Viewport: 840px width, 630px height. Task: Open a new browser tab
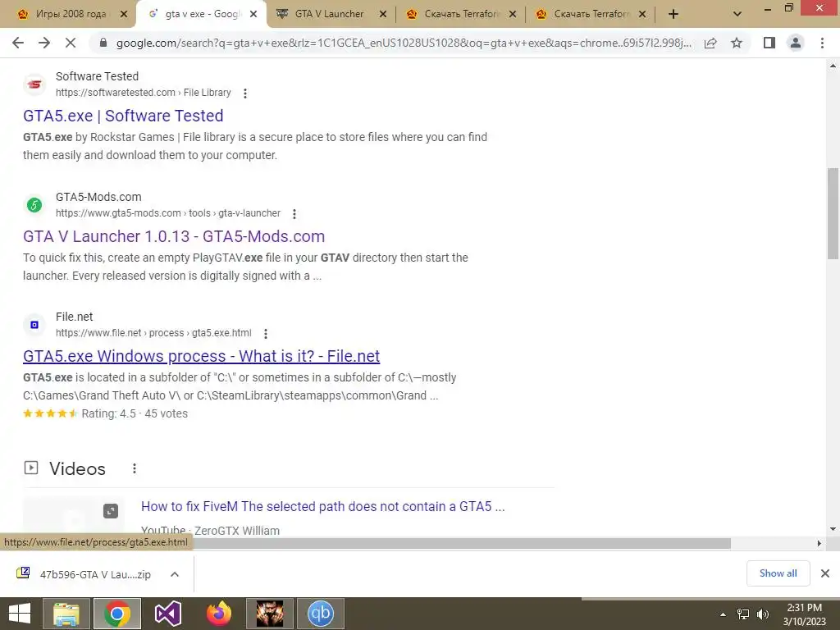(673, 15)
